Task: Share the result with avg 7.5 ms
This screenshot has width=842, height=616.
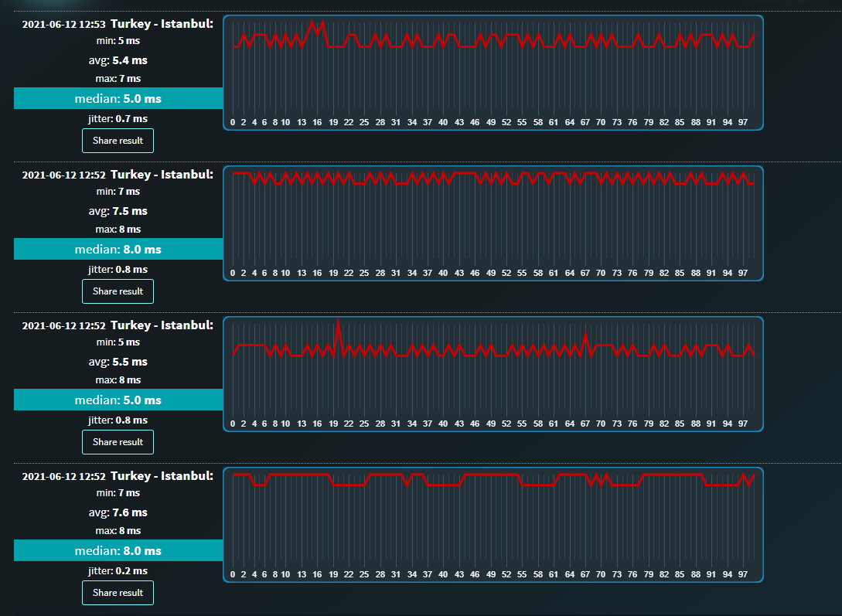Action: pos(118,291)
